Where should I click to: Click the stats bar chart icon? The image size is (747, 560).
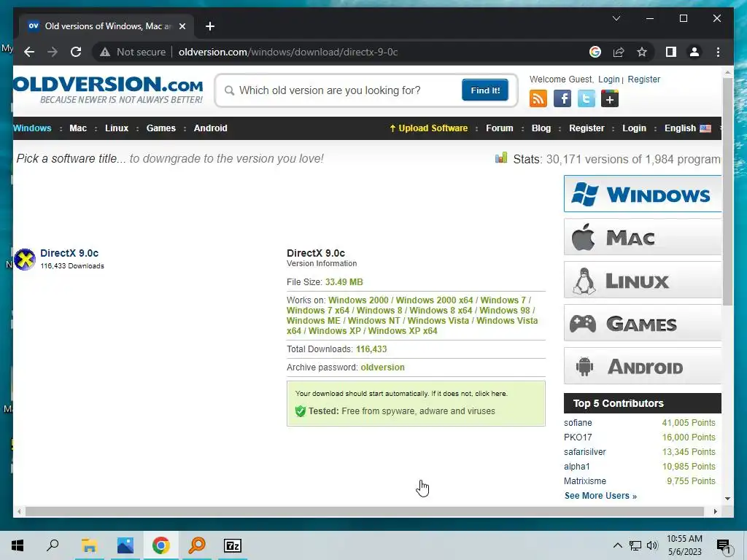pyautogui.click(x=501, y=158)
